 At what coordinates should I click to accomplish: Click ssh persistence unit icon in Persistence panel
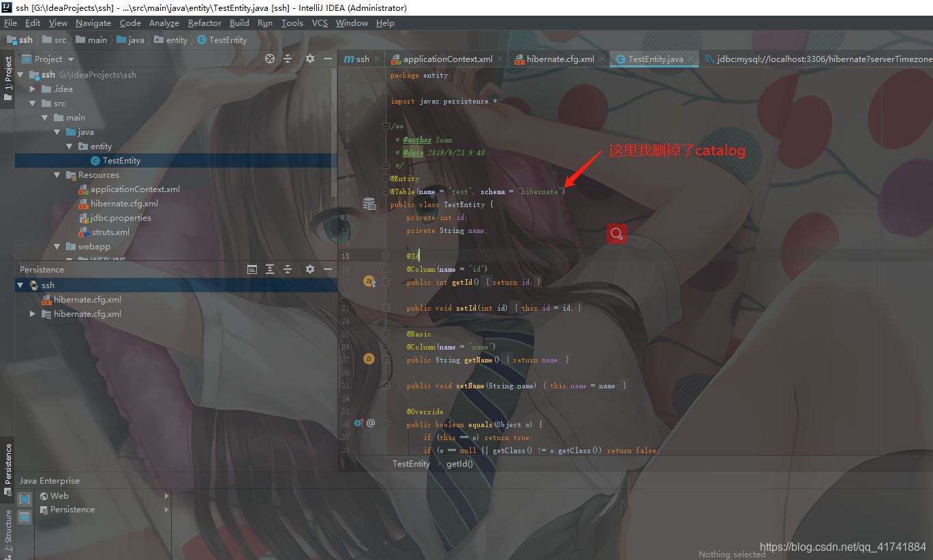pos(33,285)
